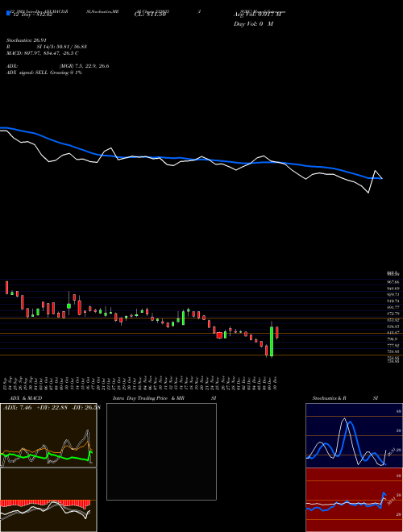Open the MACD histogram chart panel
The height and width of the screenshot is (532, 403).
48,500
